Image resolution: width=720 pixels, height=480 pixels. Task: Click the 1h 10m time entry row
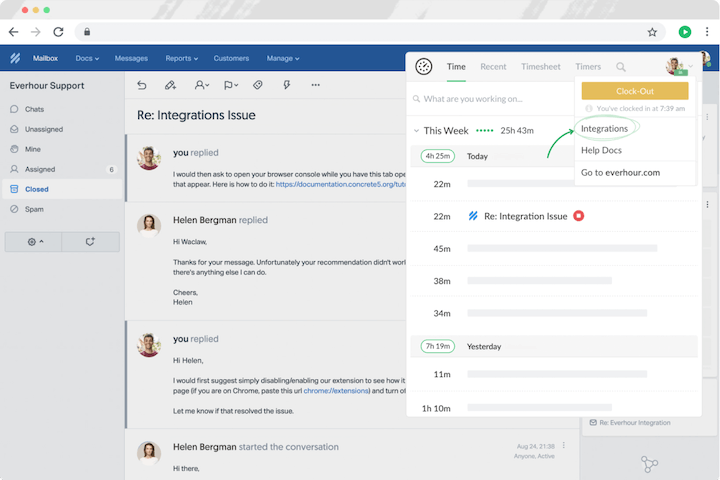(554, 407)
